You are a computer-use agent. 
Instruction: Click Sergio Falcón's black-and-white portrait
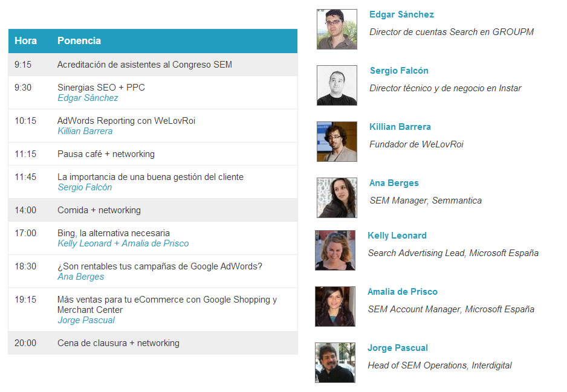[x=337, y=85]
